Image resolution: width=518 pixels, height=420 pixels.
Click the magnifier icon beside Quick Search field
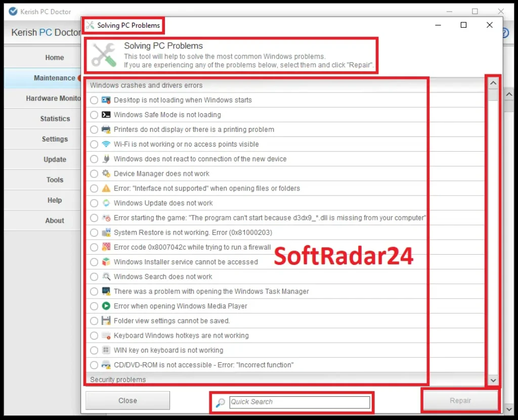click(x=220, y=402)
